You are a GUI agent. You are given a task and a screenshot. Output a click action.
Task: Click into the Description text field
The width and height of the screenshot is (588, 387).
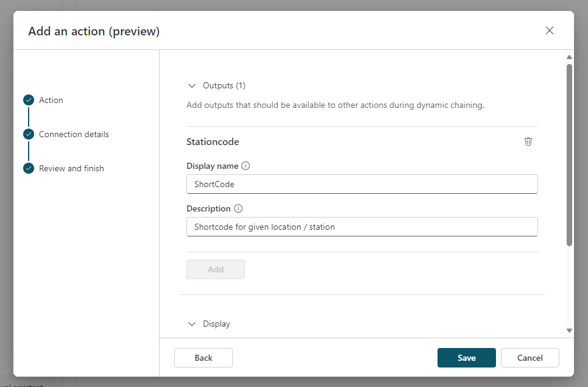coord(362,227)
